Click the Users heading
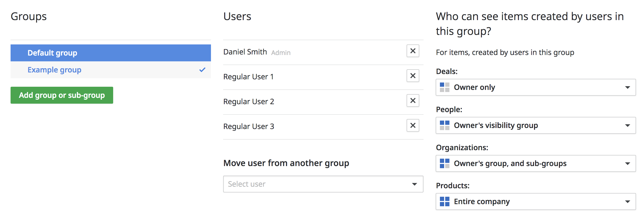This screenshot has height=220, width=644. (x=237, y=16)
